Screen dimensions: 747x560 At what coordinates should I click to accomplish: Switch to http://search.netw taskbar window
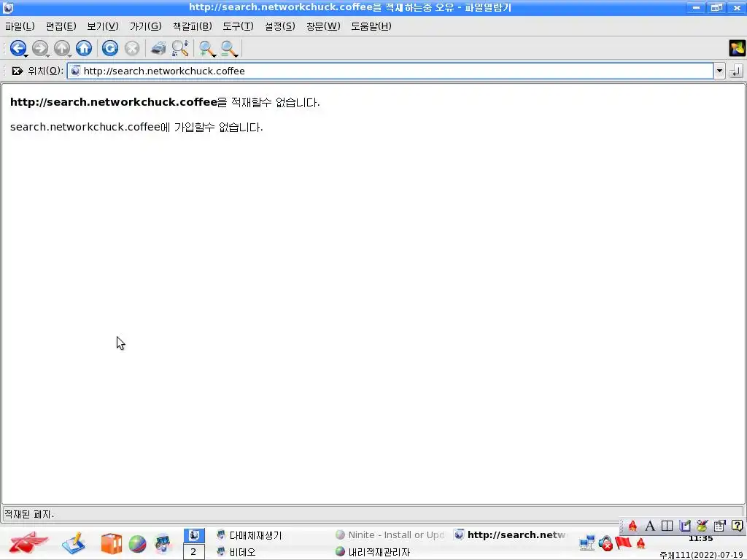coord(511,534)
